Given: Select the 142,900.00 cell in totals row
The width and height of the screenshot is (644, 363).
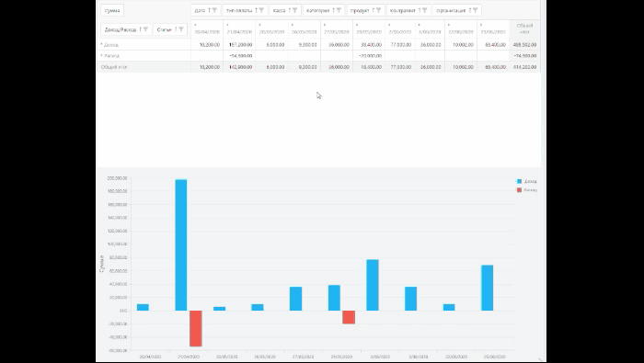Looking at the screenshot, I should 239,67.
